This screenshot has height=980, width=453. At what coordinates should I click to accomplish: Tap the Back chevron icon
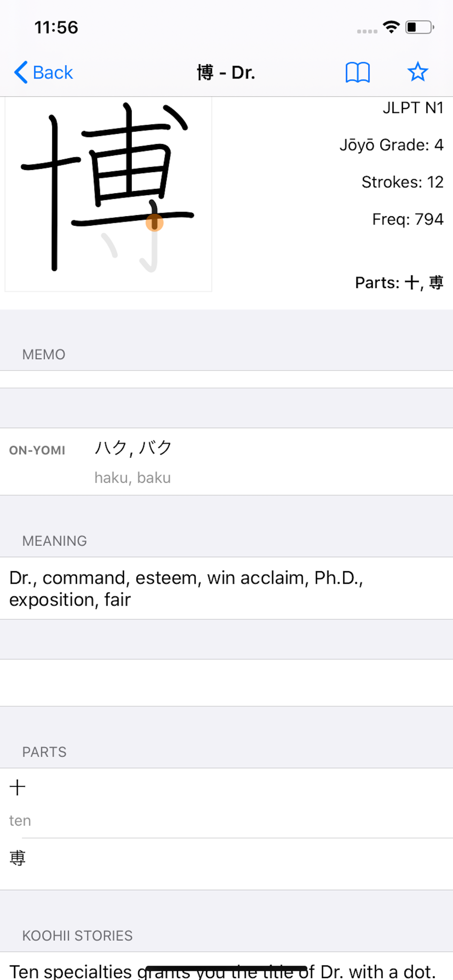(x=21, y=73)
